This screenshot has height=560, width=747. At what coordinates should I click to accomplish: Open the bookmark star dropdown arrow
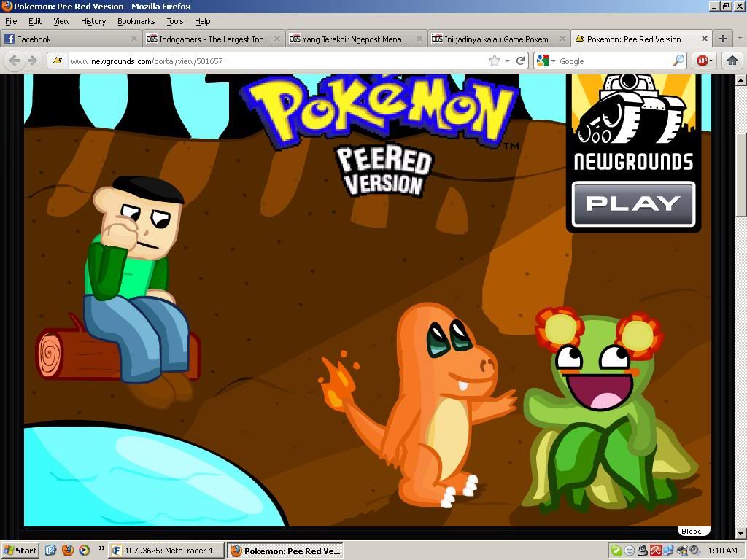click(508, 61)
